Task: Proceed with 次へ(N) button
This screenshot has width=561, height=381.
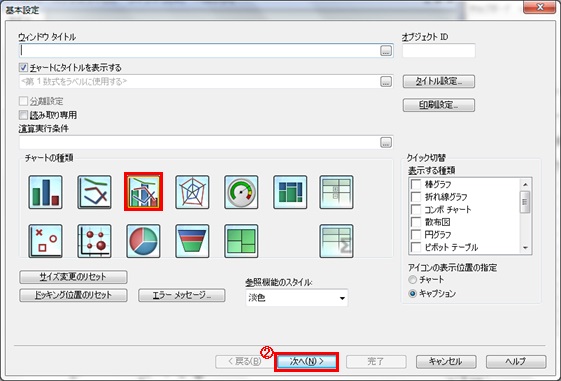Action: click(306, 362)
